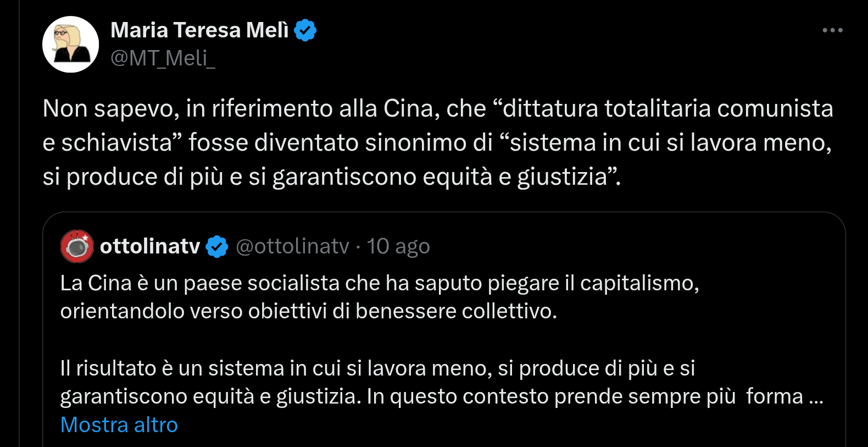This screenshot has width=868, height=447.
Task: Click the blue checkmark in the quoted tweet header
Action: click(216, 246)
